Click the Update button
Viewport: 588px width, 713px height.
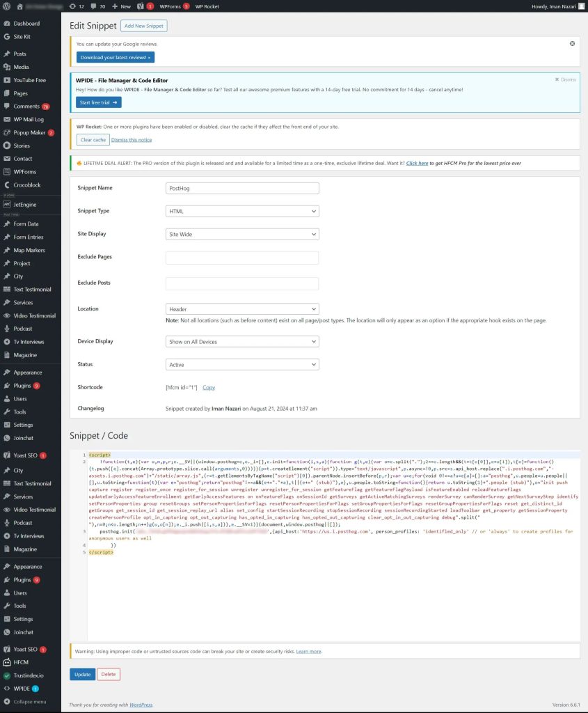click(x=82, y=674)
